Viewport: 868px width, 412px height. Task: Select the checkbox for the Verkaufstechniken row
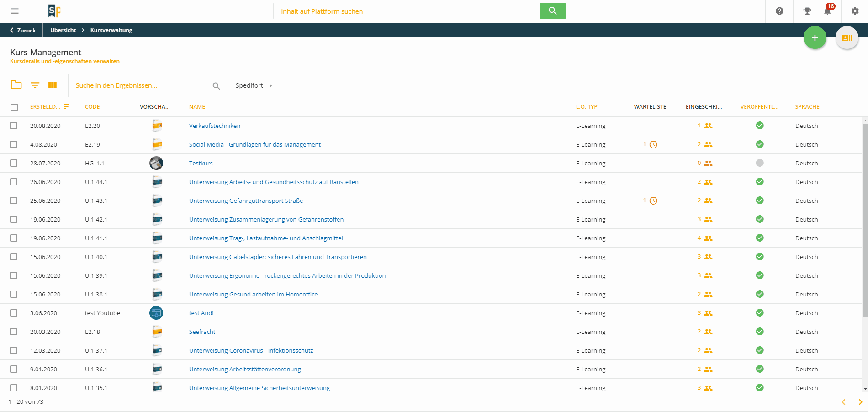coord(14,126)
